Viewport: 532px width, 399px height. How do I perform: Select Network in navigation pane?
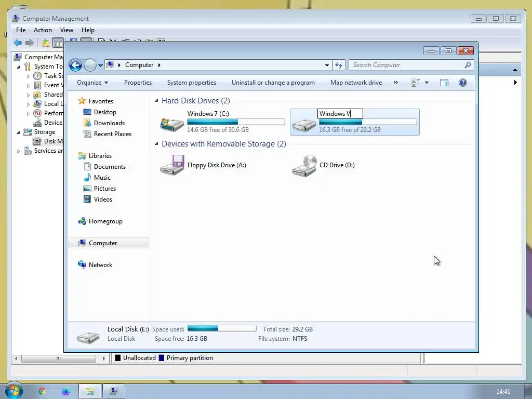[100, 264]
